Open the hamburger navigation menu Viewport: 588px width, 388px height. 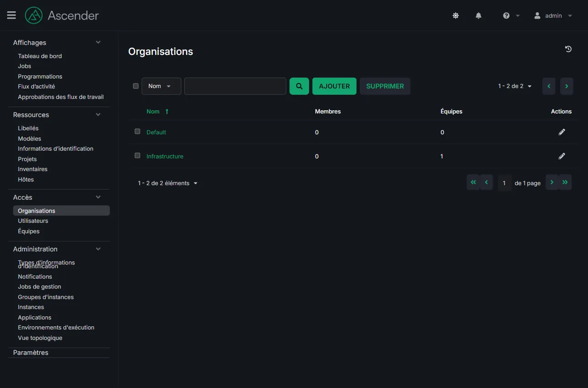click(x=11, y=15)
